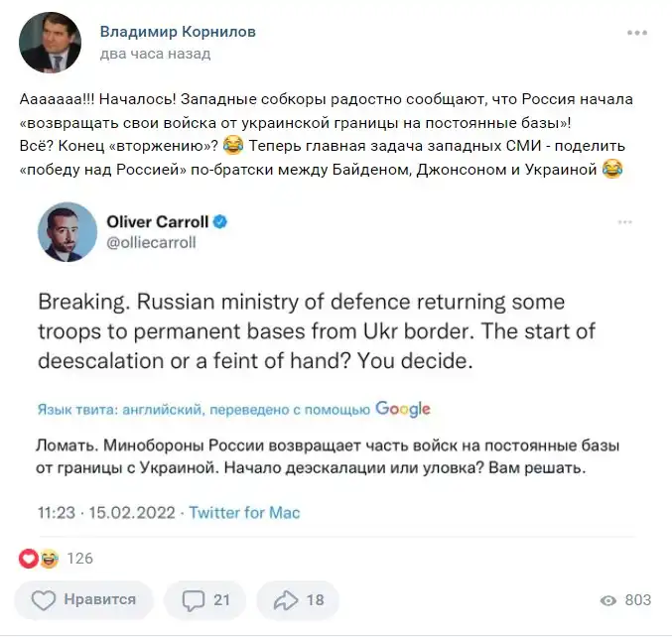Screen dimensions: 672x637
Task: Click the 'два часа назад' timestamp
Action: [155, 54]
